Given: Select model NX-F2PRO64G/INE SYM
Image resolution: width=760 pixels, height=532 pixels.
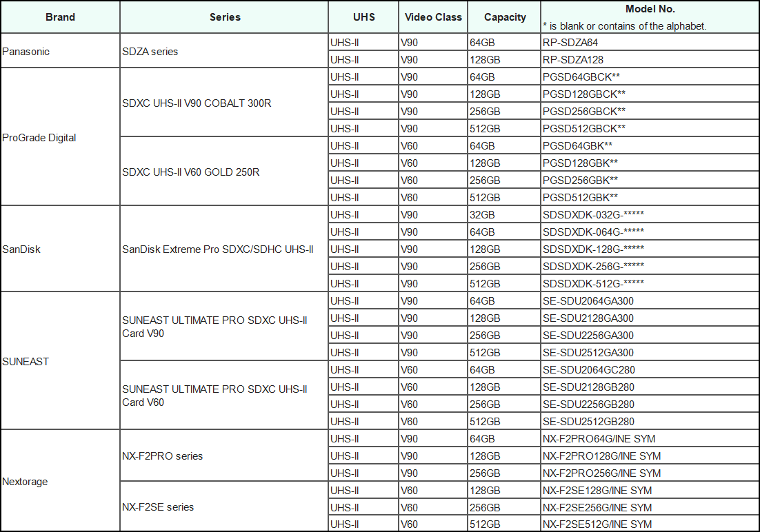Looking at the screenshot, I should coord(650,438).
